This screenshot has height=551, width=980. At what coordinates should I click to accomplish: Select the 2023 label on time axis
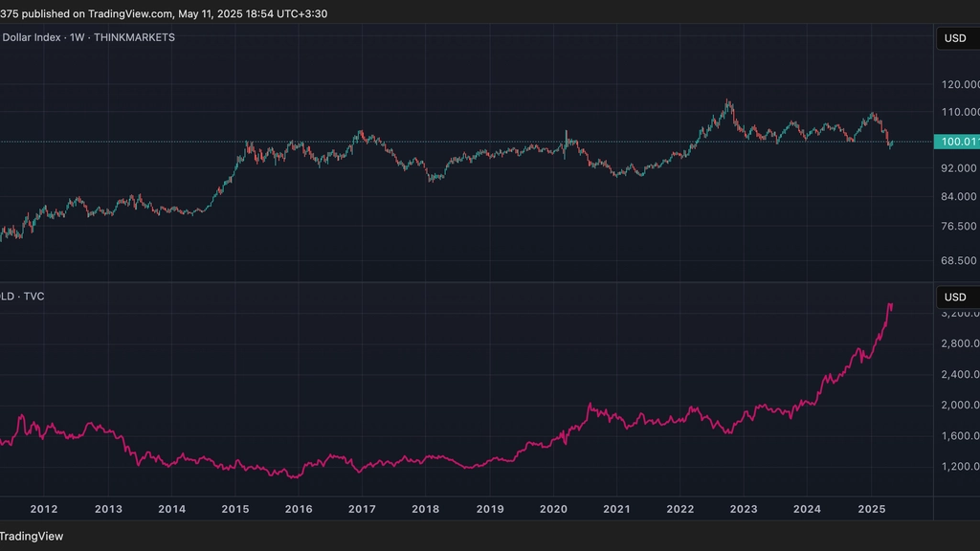744,509
